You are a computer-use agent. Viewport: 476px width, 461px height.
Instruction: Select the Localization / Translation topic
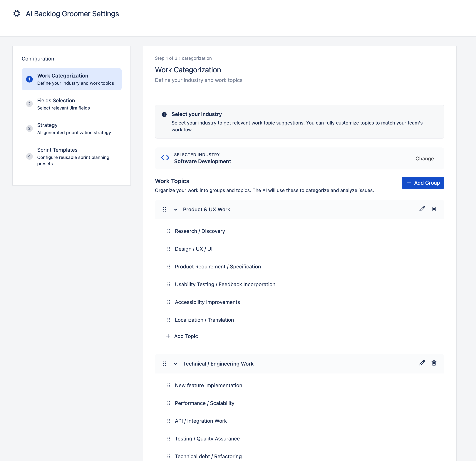click(x=204, y=320)
